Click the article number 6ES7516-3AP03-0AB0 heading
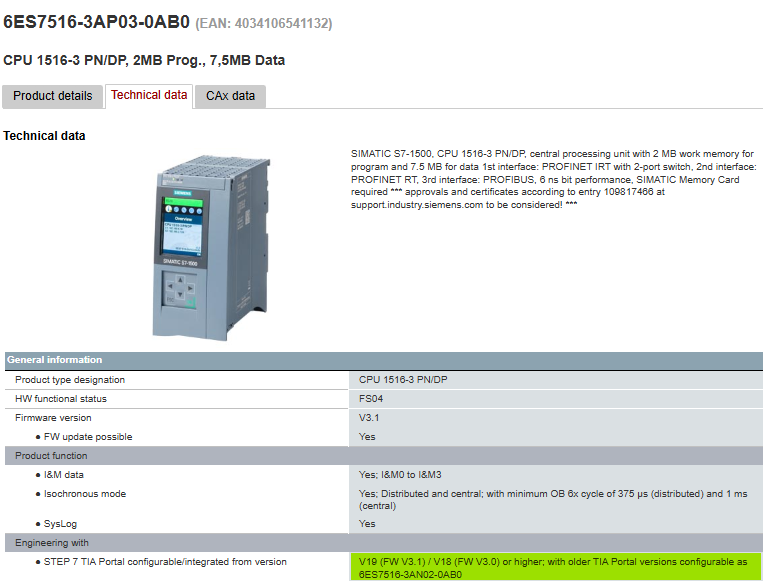Image resolution: width=763 pixels, height=581 pixels. [96, 22]
